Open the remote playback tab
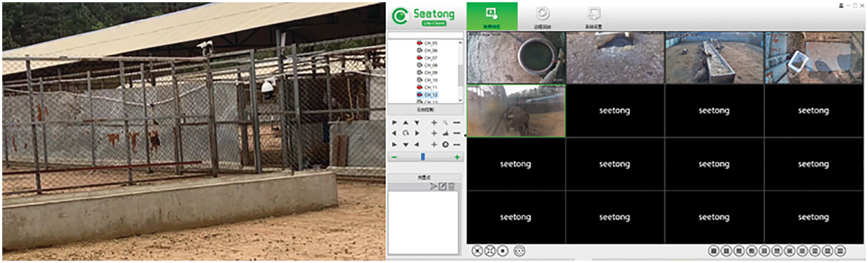 click(542, 17)
